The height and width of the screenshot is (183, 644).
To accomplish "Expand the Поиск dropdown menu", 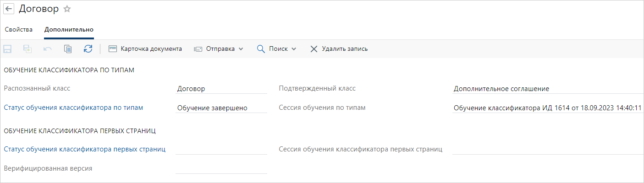I will (276, 49).
